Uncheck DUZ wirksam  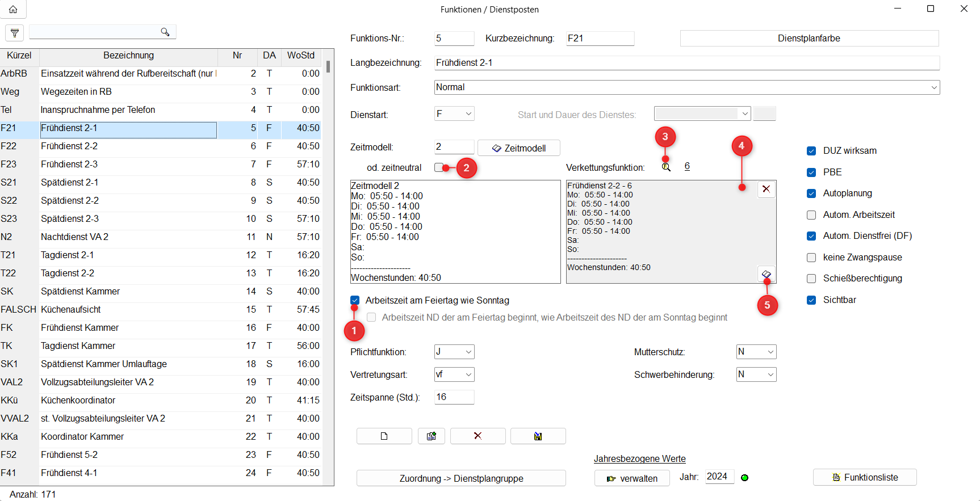pos(811,151)
